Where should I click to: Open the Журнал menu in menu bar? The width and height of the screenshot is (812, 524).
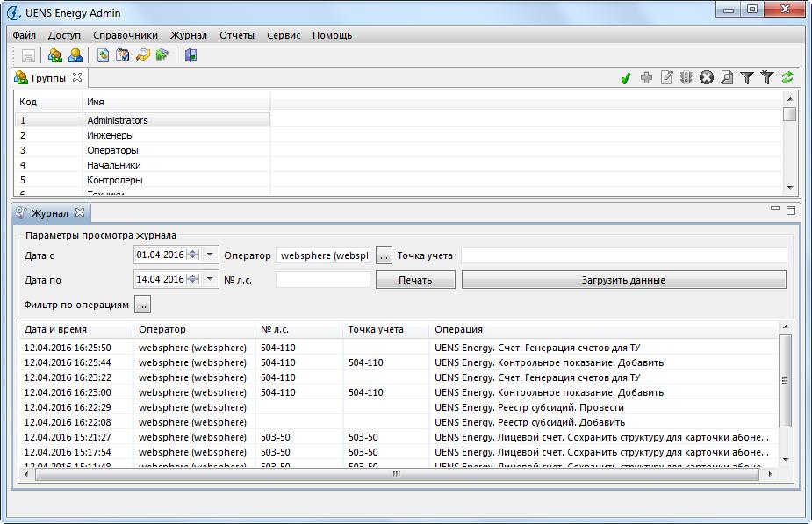click(189, 35)
